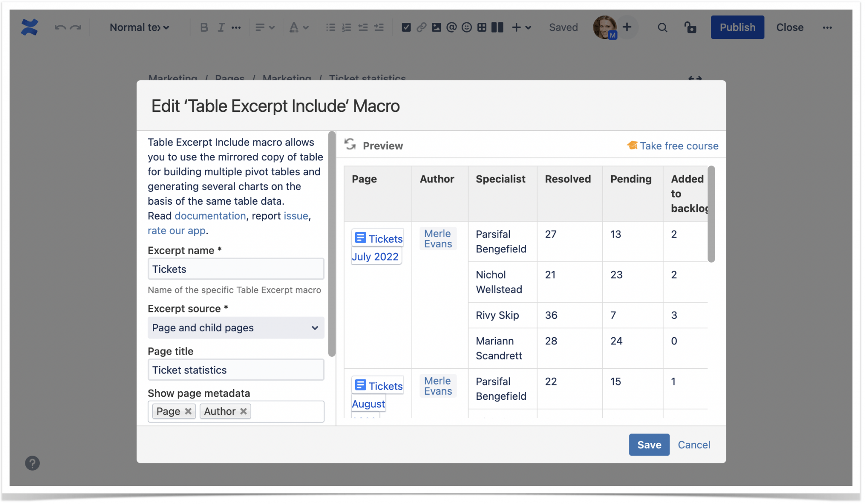Remove the Page metadata tag
The width and height of the screenshot is (865, 504).
(188, 411)
